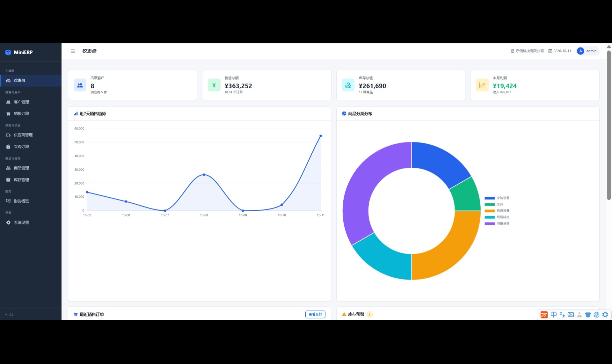Open 客户管理 via its people icon
Viewport: 612px width, 364px height.
pos(8,102)
